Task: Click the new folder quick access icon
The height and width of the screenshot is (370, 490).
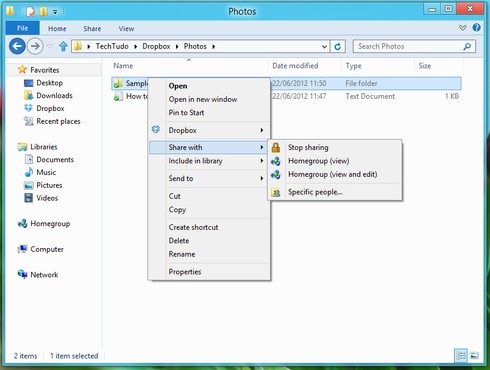Action: point(43,12)
